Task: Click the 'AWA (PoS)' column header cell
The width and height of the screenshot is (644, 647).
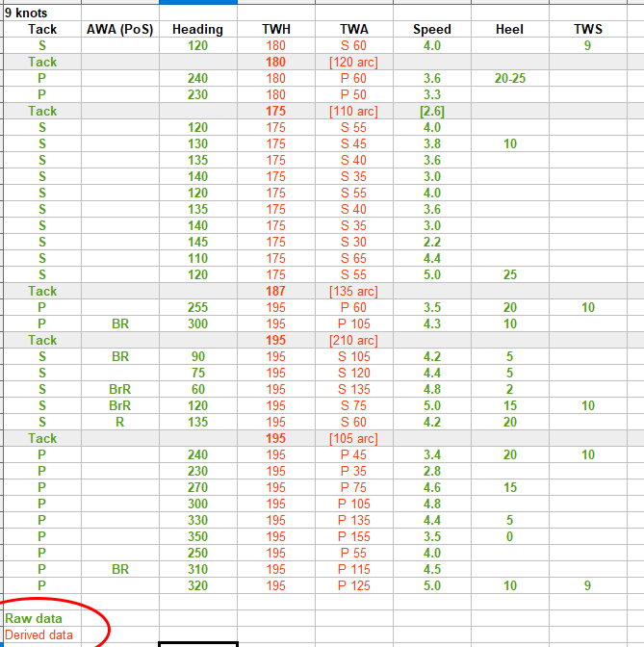Action: 120,29
